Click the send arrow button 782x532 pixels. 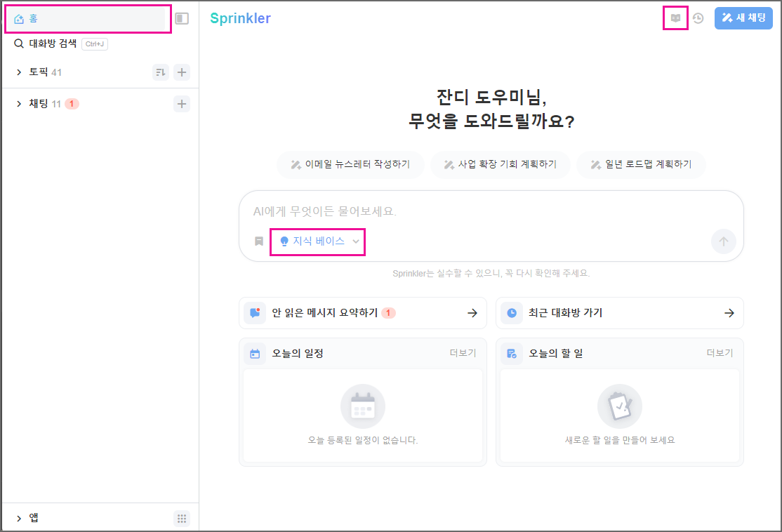(x=723, y=241)
